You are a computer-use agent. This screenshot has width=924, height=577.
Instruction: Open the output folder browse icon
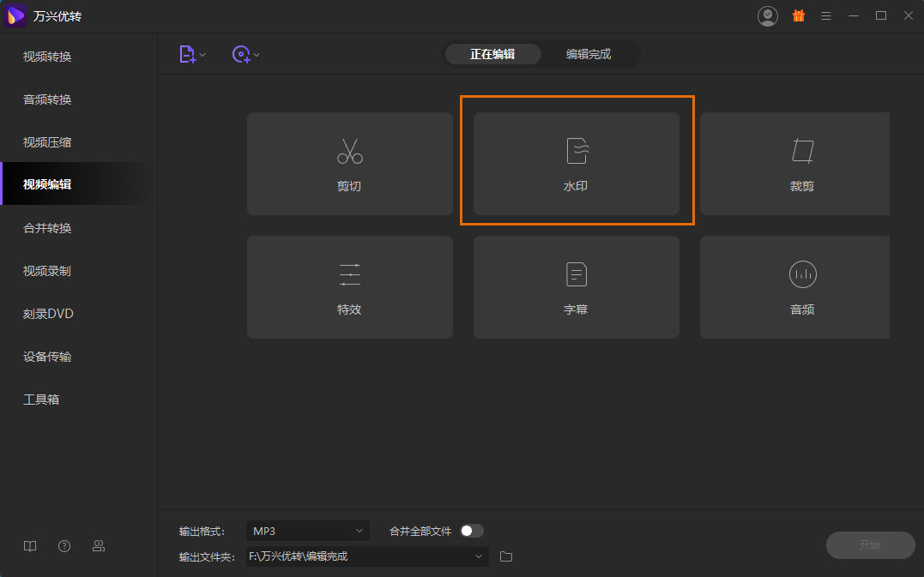pyautogui.click(x=506, y=556)
